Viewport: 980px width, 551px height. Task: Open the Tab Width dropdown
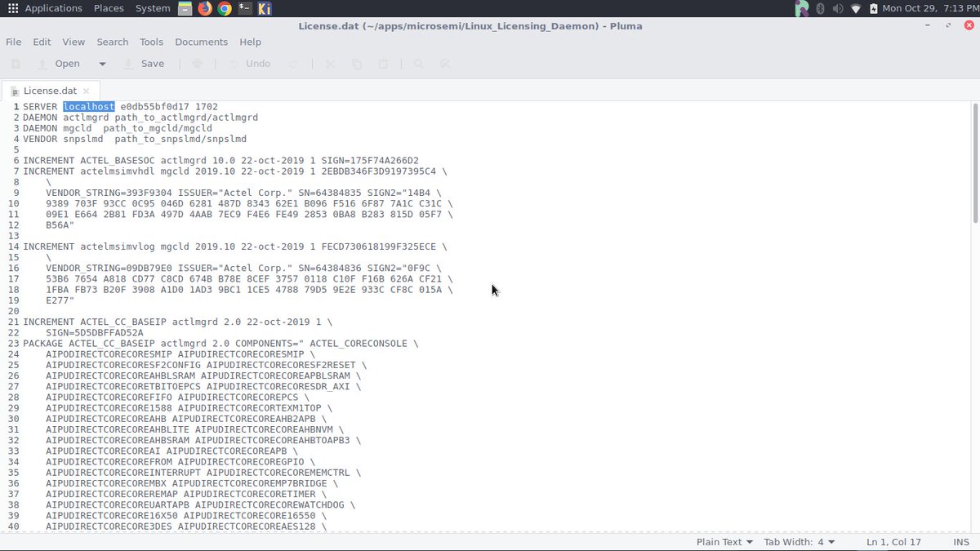pos(800,542)
